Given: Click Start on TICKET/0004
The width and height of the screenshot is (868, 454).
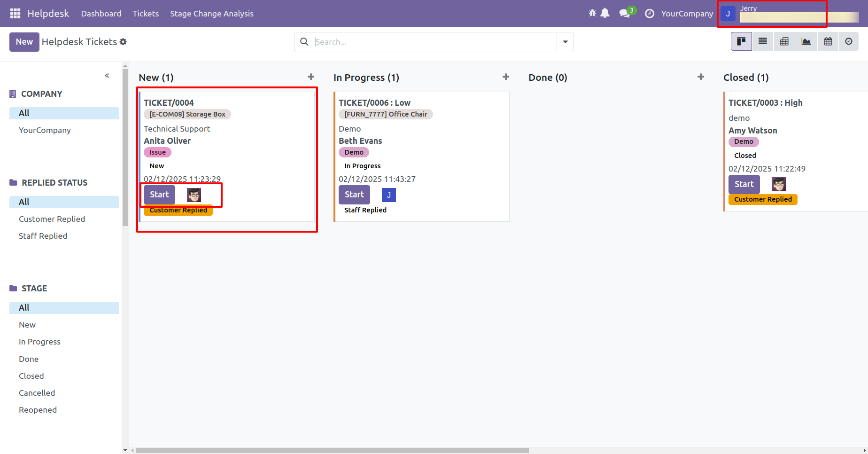Looking at the screenshot, I should click(x=159, y=195).
